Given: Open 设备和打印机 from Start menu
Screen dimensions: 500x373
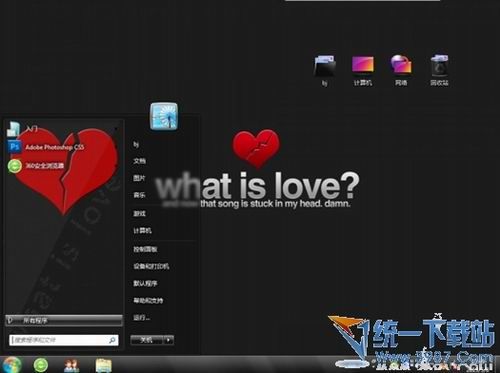Looking at the screenshot, I should (151, 266).
